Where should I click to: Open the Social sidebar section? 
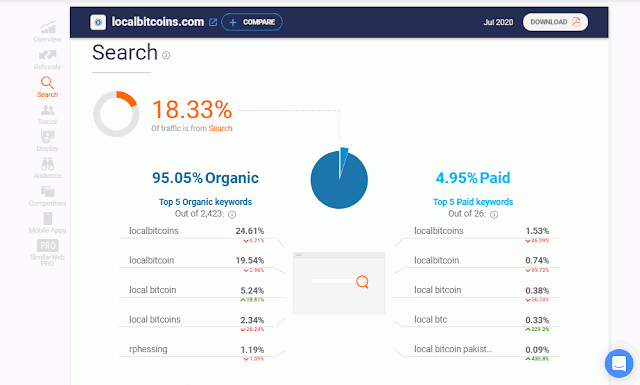[47, 114]
